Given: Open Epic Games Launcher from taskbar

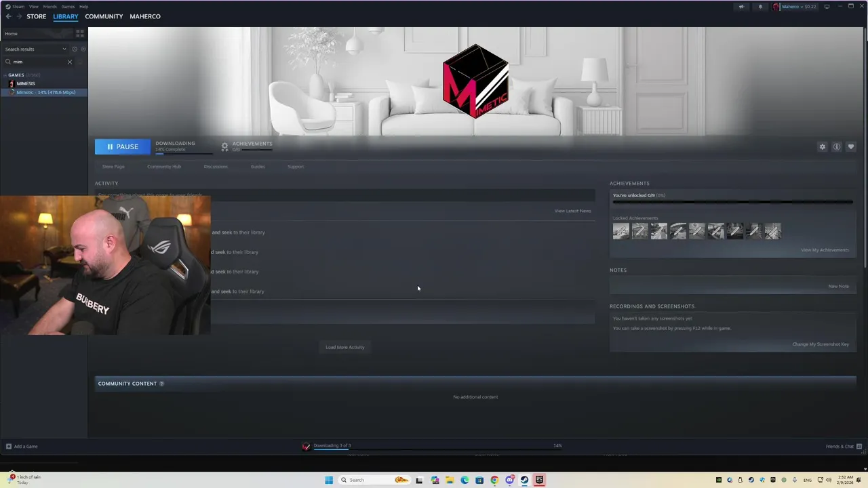Looking at the screenshot, I should [x=539, y=480].
